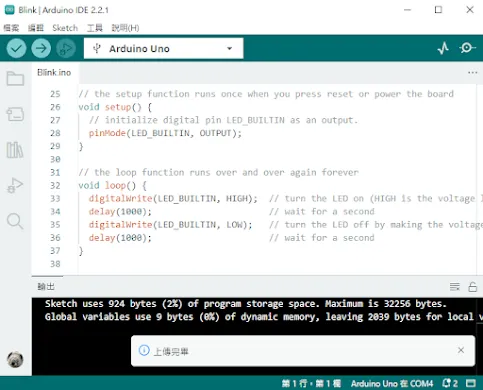Click the 'turn the LED on' comment
Image resolution: width=483 pixels, height=390 pixels.
376,199
